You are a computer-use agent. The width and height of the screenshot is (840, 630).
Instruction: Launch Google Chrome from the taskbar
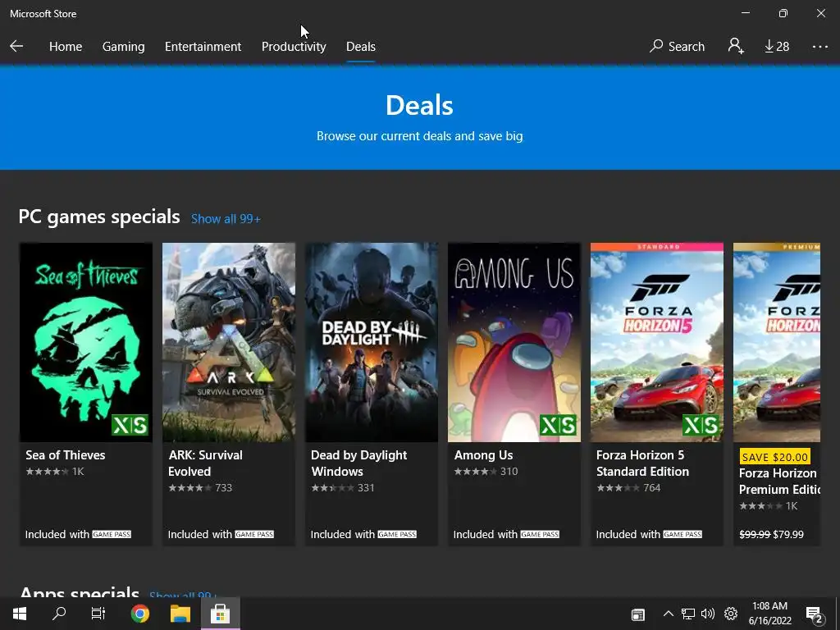139,614
